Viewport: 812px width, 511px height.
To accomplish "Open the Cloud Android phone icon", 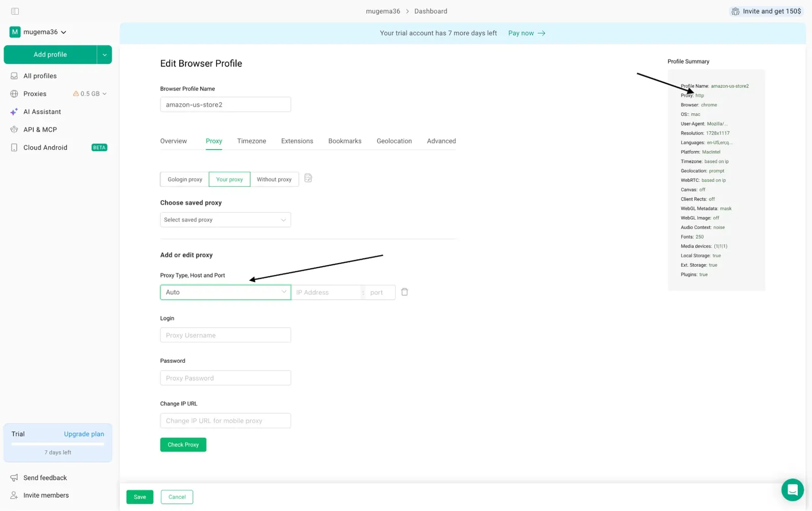I will (14, 147).
